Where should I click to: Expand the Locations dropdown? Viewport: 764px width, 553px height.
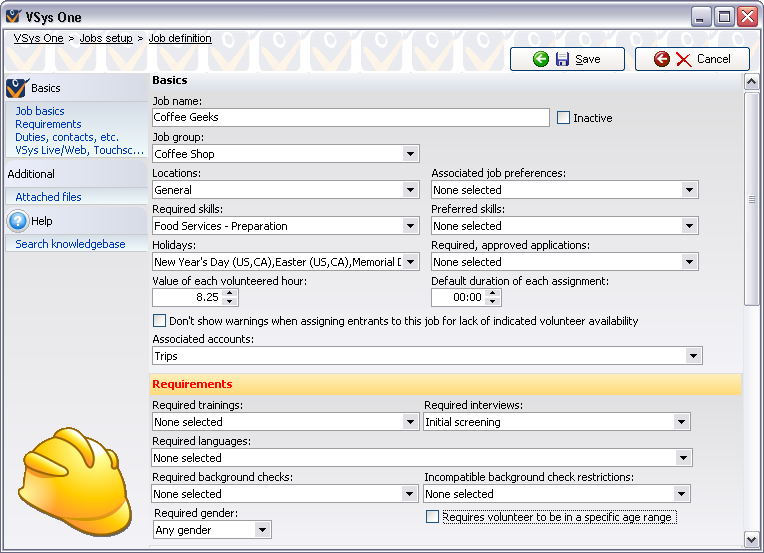[x=410, y=190]
